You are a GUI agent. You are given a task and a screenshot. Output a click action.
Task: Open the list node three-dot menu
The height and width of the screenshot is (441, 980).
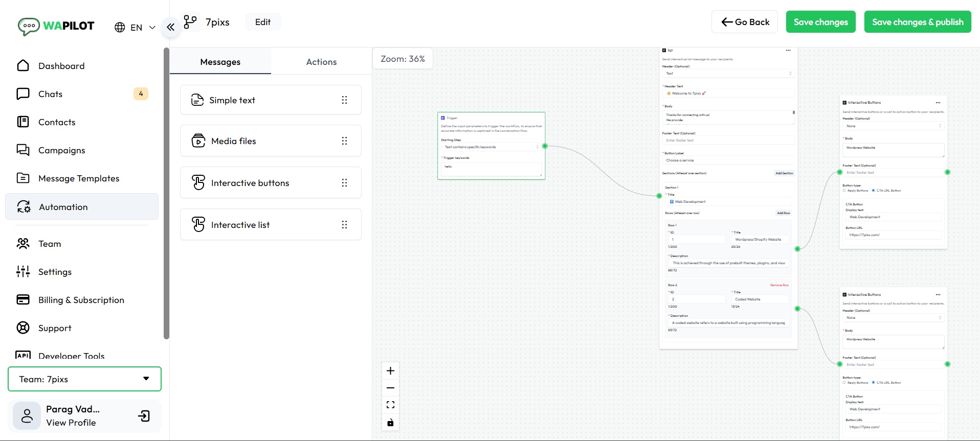(x=788, y=51)
